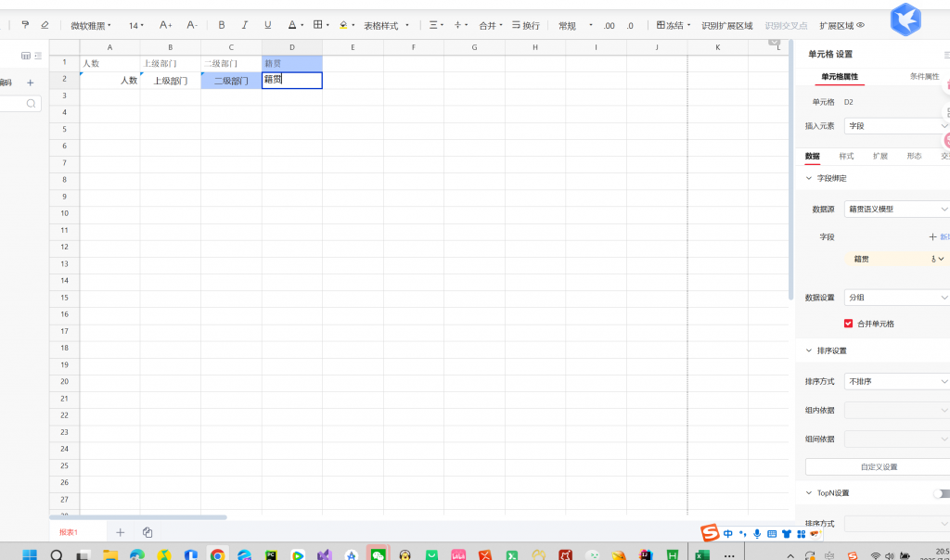This screenshot has width=950, height=560.
Task: Toggle bold formatting in the toolbar
Action: tap(222, 25)
